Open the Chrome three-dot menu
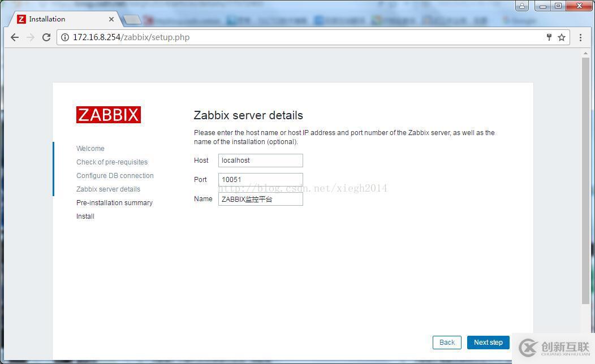 click(581, 37)
